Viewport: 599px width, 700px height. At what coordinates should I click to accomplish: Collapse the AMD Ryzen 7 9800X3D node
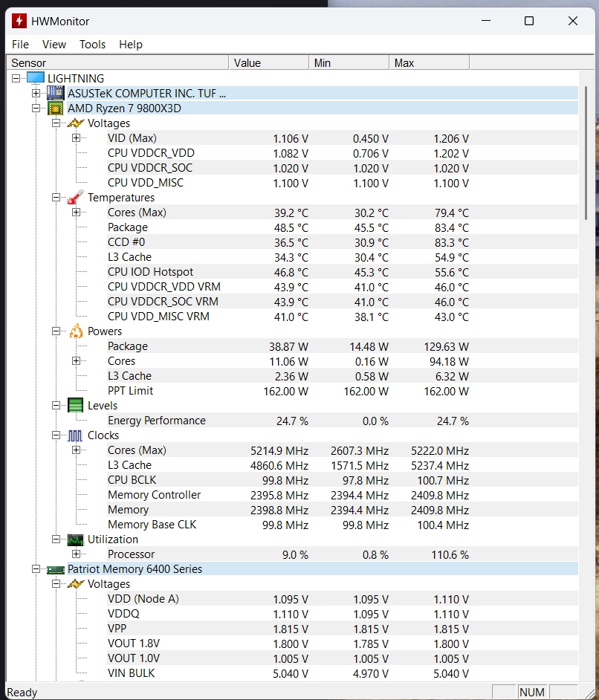click(36, 108)
